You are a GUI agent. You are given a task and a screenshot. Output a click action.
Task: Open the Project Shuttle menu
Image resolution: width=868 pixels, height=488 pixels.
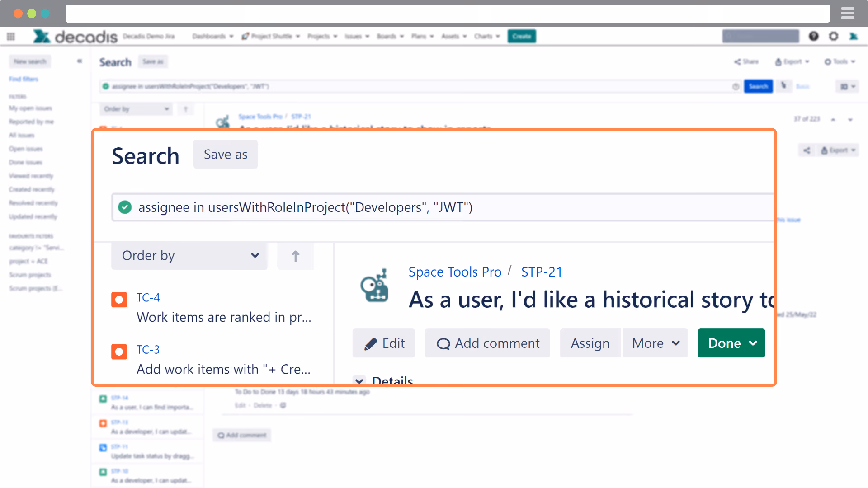(271, 36)
